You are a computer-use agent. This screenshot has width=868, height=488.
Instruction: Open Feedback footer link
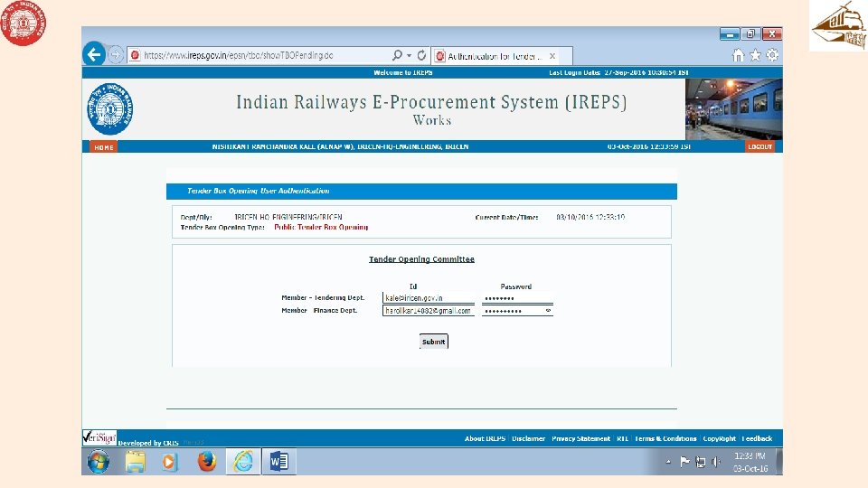point(757,438)
